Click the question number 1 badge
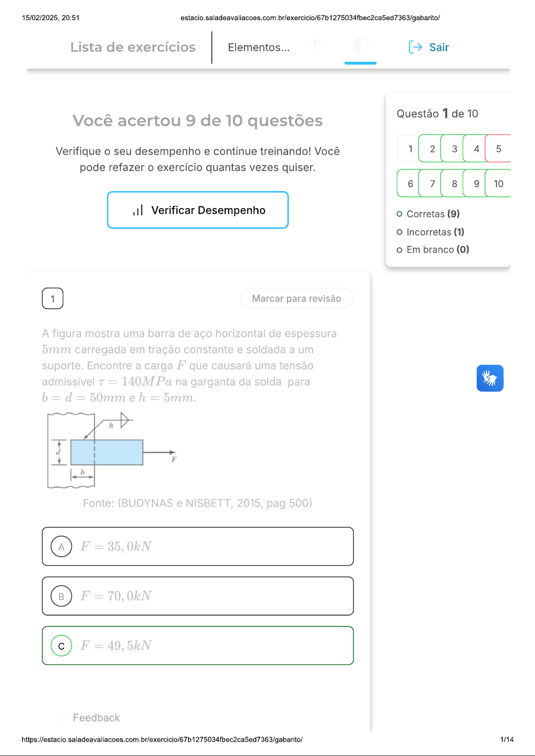Image resolution: width=535 pixels, height=756 pixels. tap(53, 299)
